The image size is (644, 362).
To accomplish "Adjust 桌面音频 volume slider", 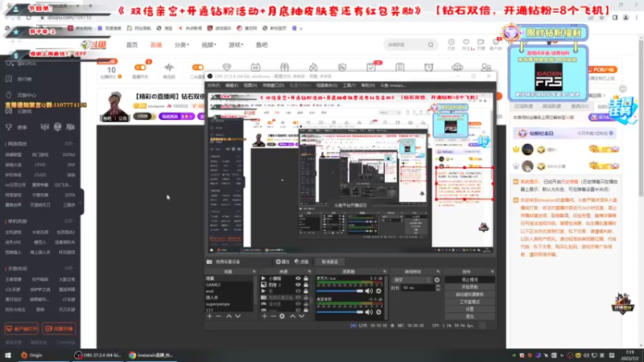I will 340,312.
